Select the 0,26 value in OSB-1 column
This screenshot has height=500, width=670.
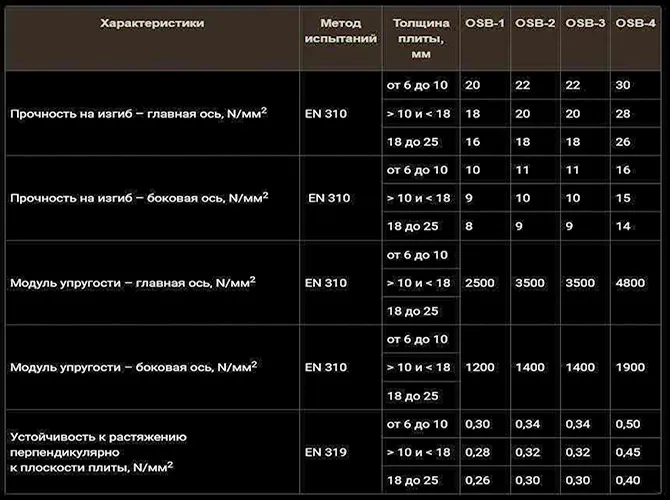(x=477, y=480)
